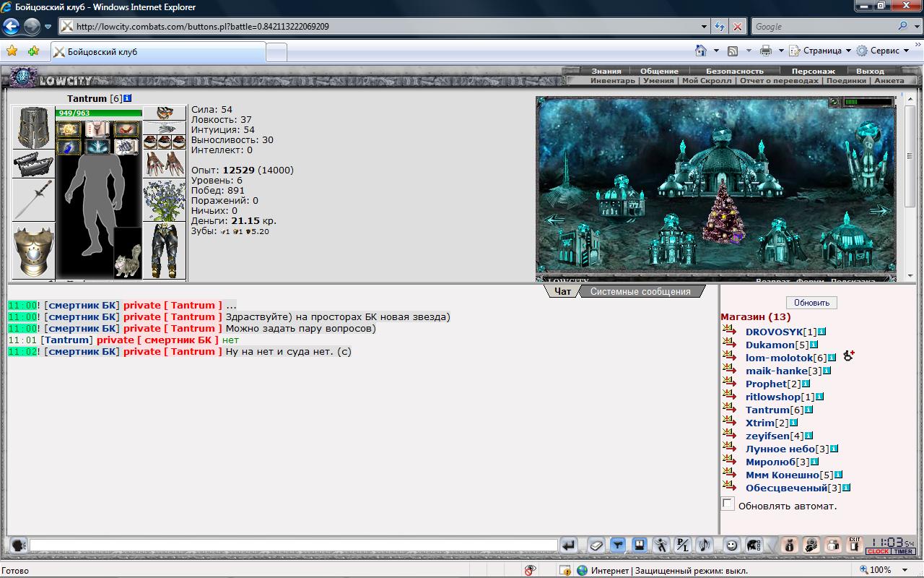
Task: Click the Выход menu button
Action: click(x=870, y=71)
